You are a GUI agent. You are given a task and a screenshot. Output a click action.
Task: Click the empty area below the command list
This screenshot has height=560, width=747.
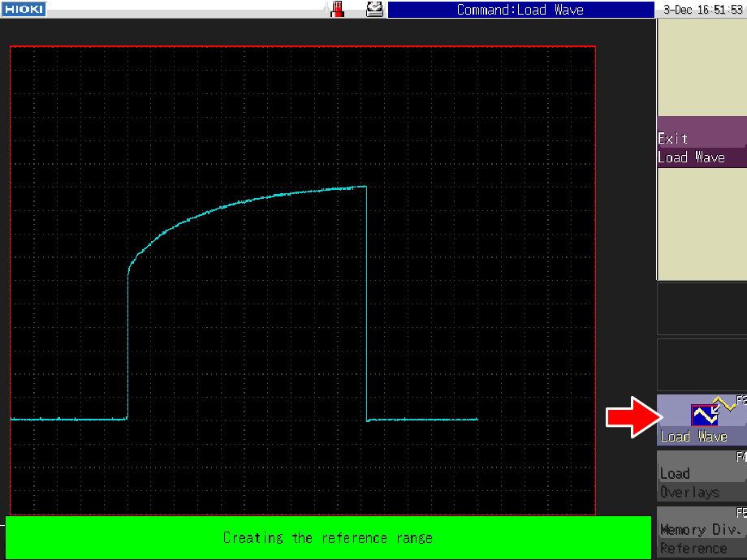[701, 223]
